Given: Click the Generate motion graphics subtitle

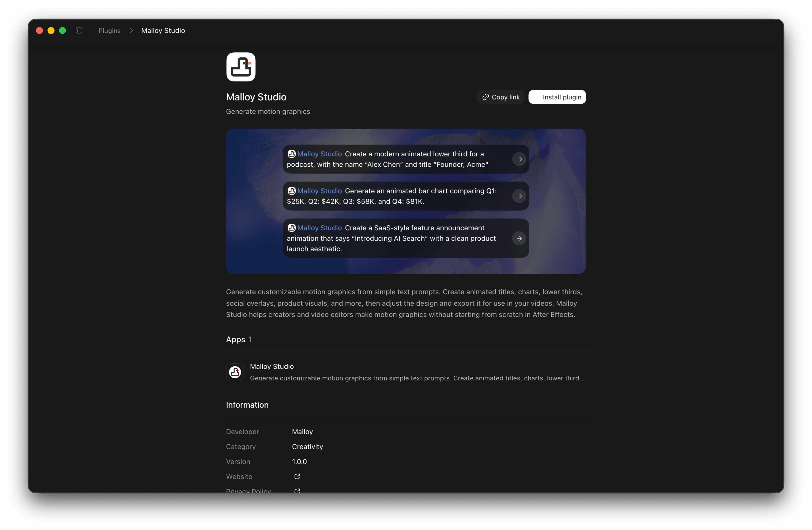Looking at the screenshot, I should click(268, 111).
